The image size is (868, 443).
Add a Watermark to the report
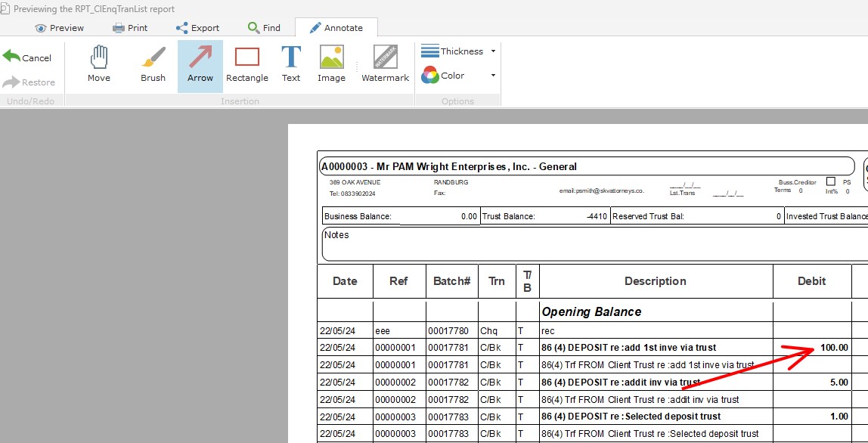(385, 64)
